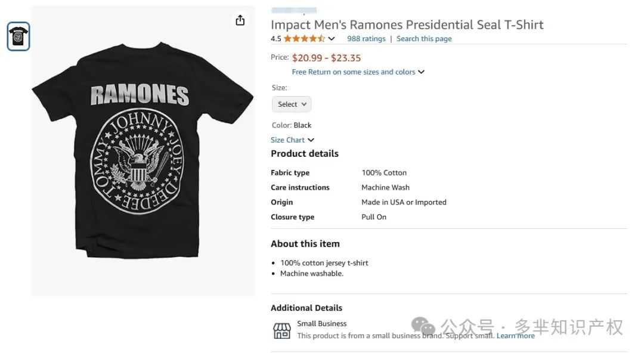Click the product title text
644x353 pixels.
(x=407, y=24)
